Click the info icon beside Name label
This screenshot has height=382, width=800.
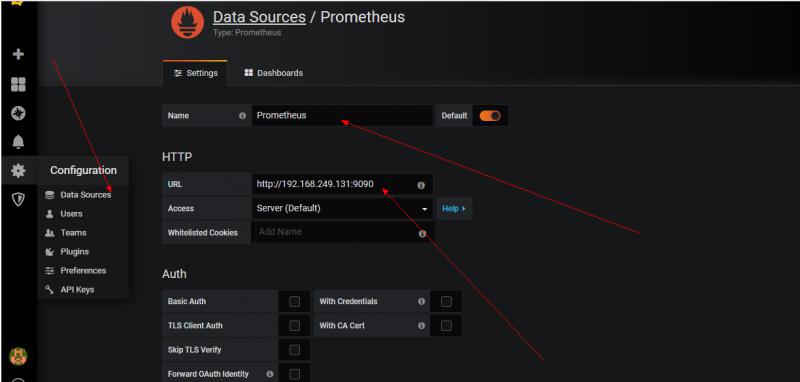click(x=242, y=116)
